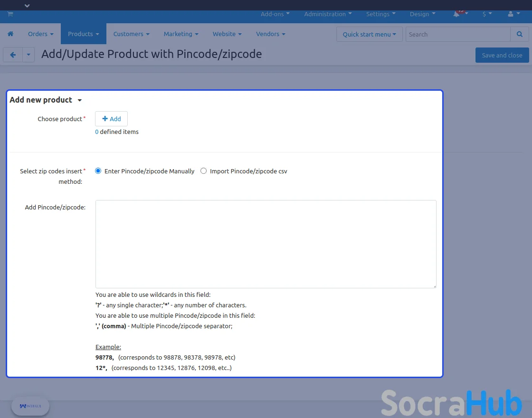Focus the Search input field

pos(458,34)
